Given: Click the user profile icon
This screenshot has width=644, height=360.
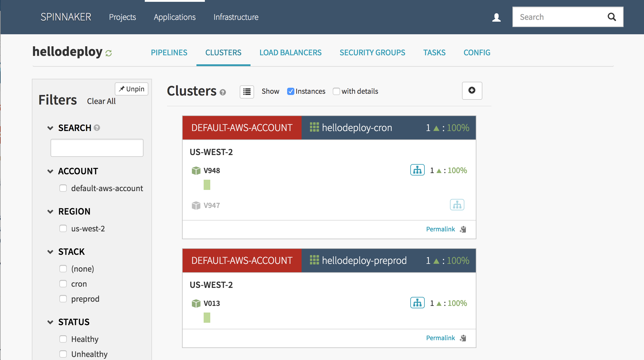Looking at the screenshot, I should [x=497, y=17].
